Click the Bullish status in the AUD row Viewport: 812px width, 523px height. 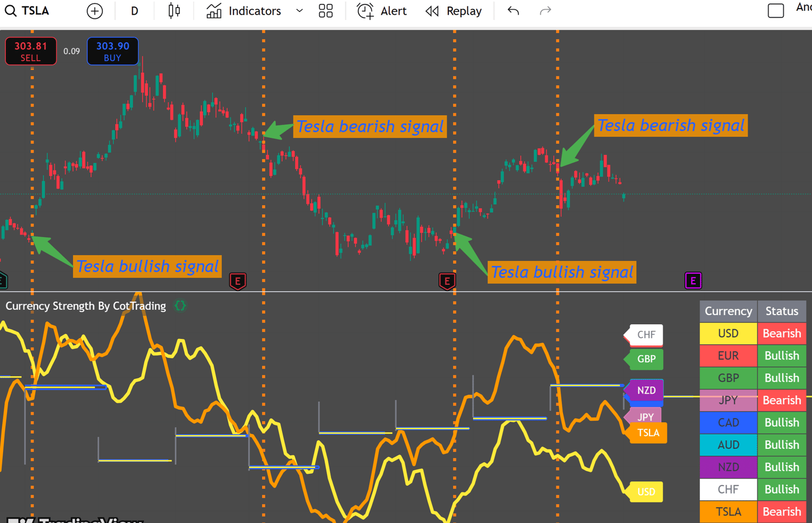(782, 444)
